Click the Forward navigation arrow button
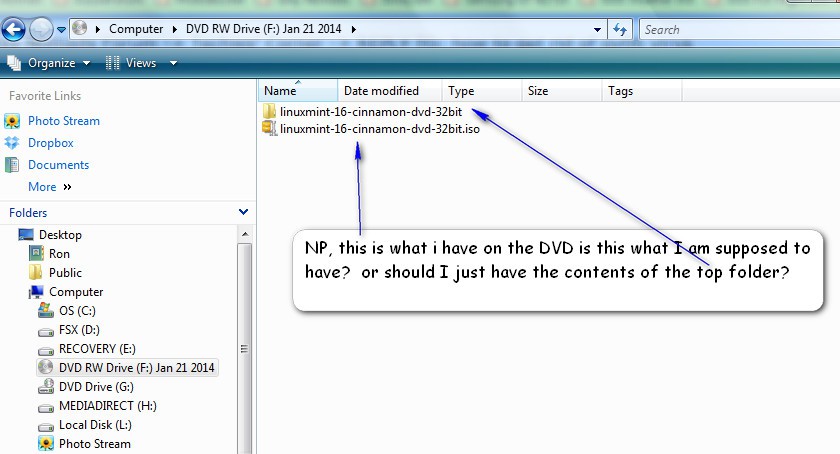The height and width of the screenshot is (454, 840). pos(41,29)
